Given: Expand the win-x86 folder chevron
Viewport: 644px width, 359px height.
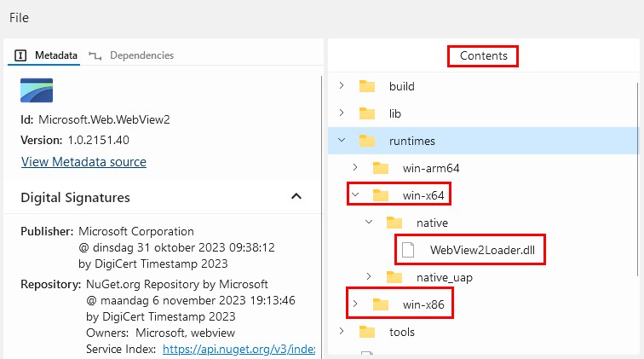Looking at the screenshot, I should (355, 304).
